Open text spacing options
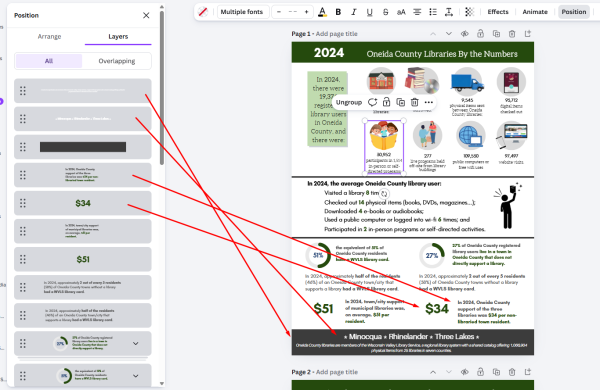Screen dimensions: 600x390 (449, 12)
